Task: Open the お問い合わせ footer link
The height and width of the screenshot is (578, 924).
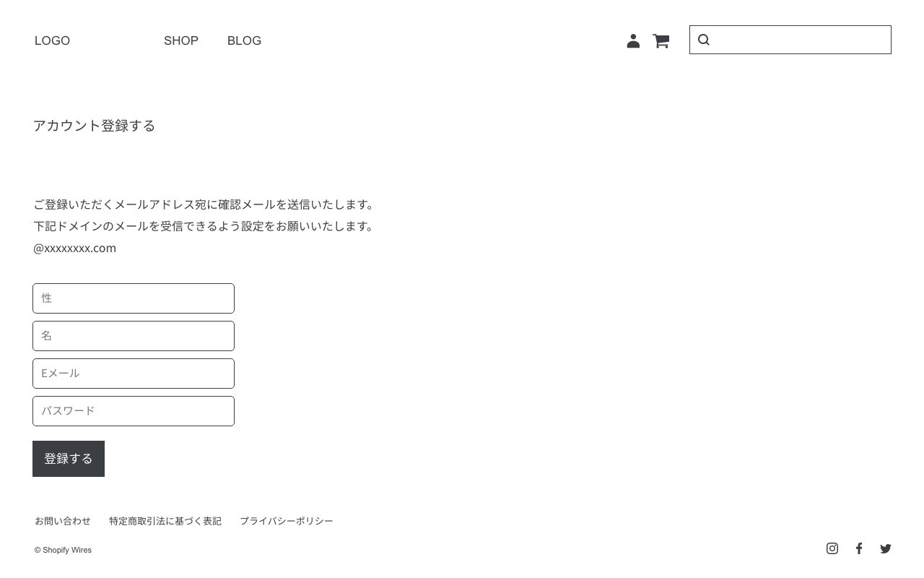Action: click(63, 521)
